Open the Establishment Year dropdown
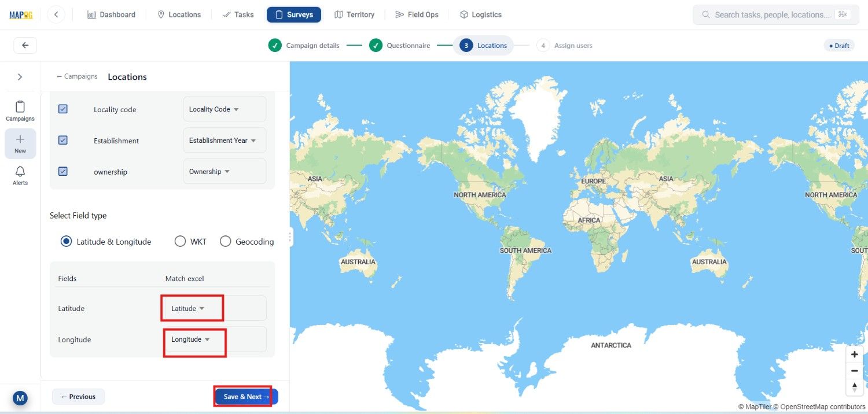The width and height of the screenshot is (868, 414). [225, 140]
